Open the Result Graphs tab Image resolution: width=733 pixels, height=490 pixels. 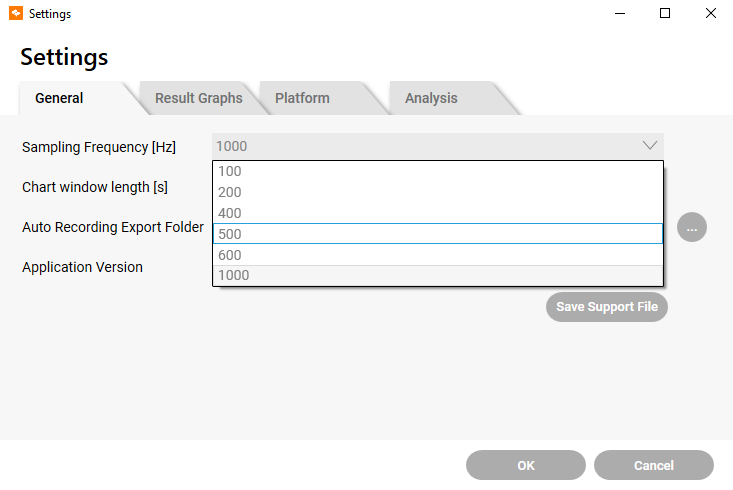(199, 98)
